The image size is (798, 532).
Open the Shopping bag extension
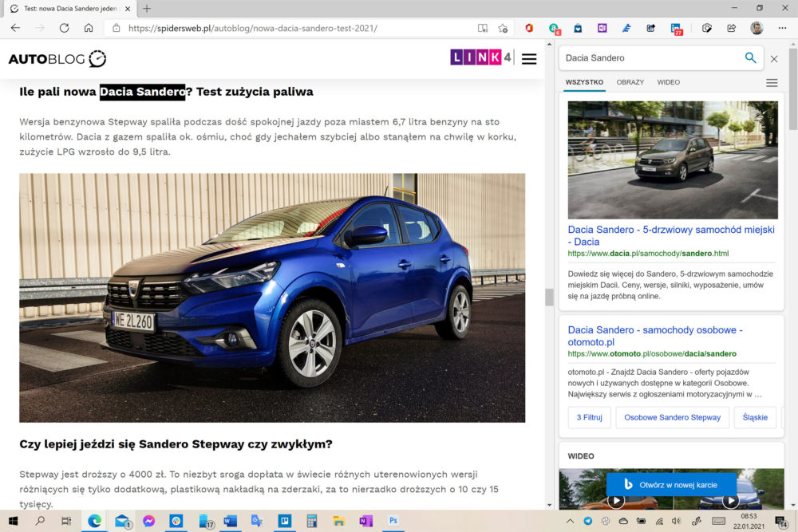pos(578,28)
